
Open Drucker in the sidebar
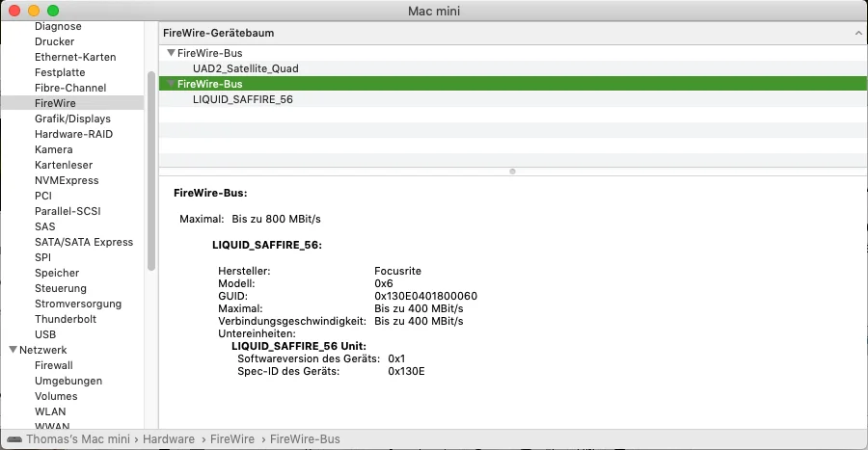point(54,41)
